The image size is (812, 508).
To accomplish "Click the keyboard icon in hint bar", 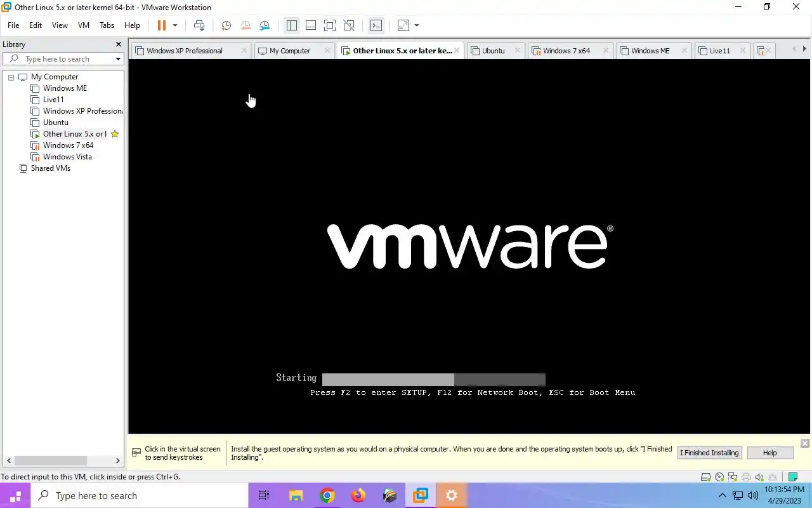I will click(136, 453).
